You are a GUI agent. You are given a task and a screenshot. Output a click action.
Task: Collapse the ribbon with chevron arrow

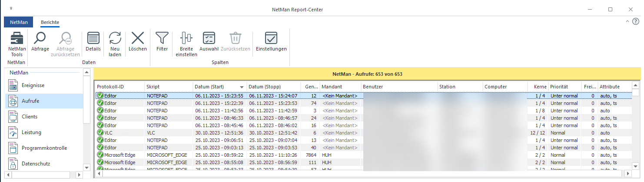point(627,21)
